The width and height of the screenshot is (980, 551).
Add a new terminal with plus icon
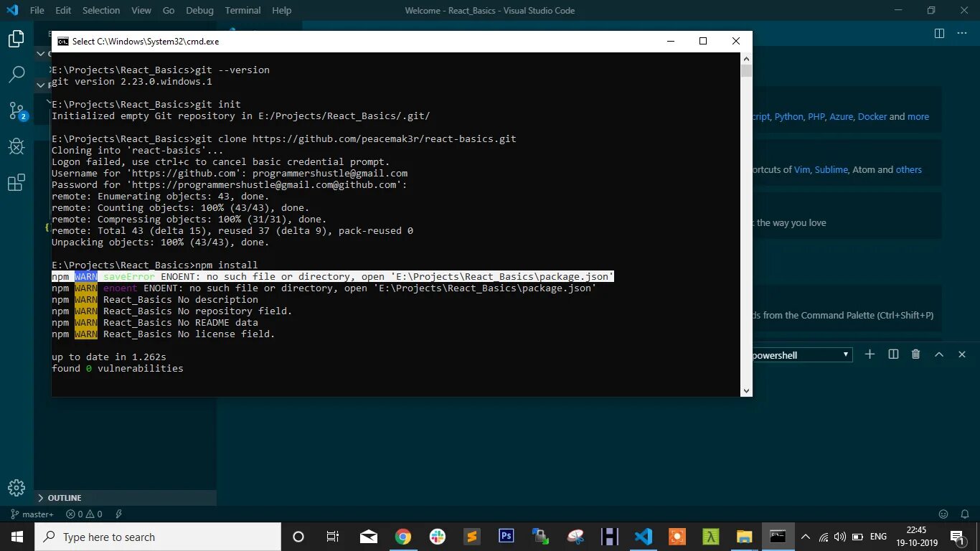pyautogui.click(x=870, y=354)
